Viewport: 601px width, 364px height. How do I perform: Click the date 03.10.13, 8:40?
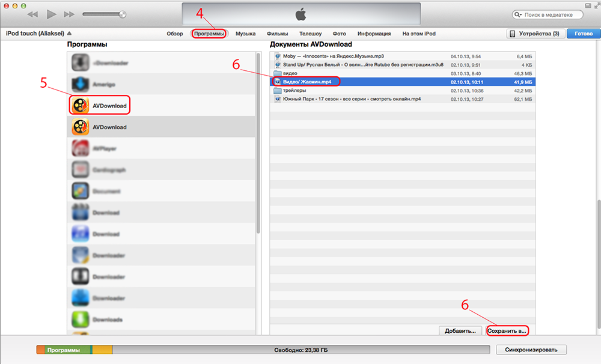pos(466,73)
